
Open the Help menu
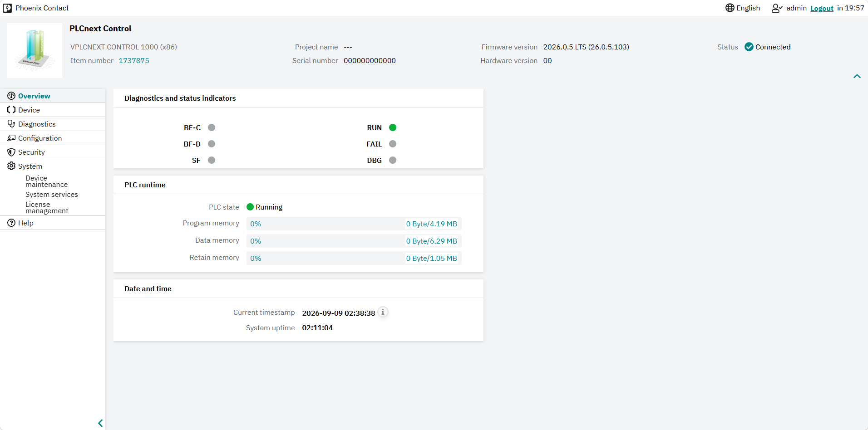click(x=53, y=223)
